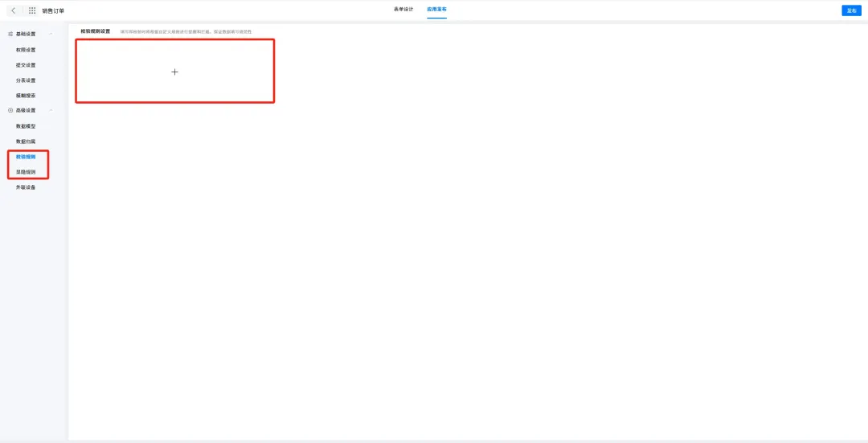The width and height of the screenshot is (868, 443).
Task: Click the 高级设置 section icon
Action: [x=10, y=110]
